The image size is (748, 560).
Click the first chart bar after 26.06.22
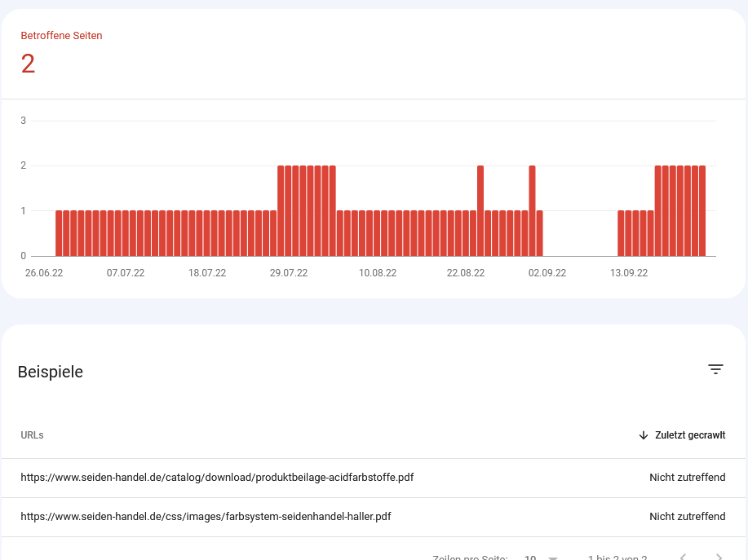point(59,233)
